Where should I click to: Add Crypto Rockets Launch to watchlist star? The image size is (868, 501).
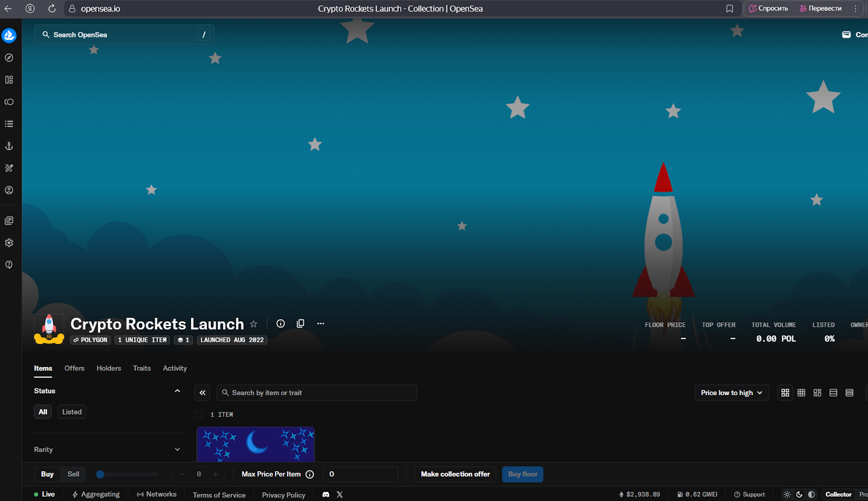point(253,324)
